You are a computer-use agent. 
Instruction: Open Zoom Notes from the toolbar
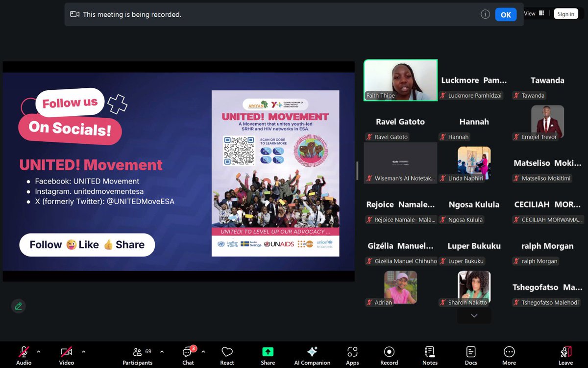(x=430, y=354)
